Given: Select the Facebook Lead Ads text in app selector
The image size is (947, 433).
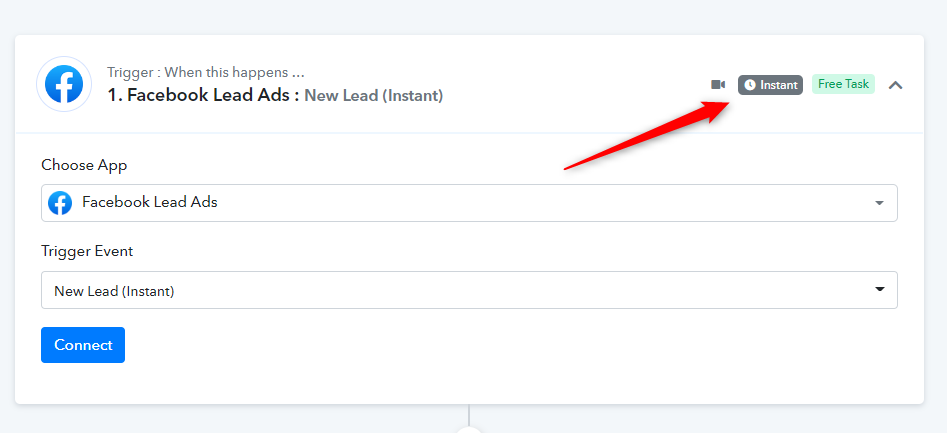Looking at the screenshot, I should (150, 202).
